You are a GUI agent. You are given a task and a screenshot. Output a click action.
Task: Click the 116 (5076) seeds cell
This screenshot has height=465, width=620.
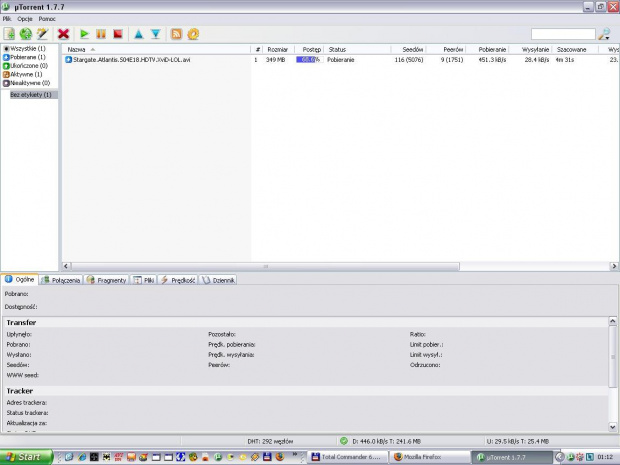[x=409, y=60]
